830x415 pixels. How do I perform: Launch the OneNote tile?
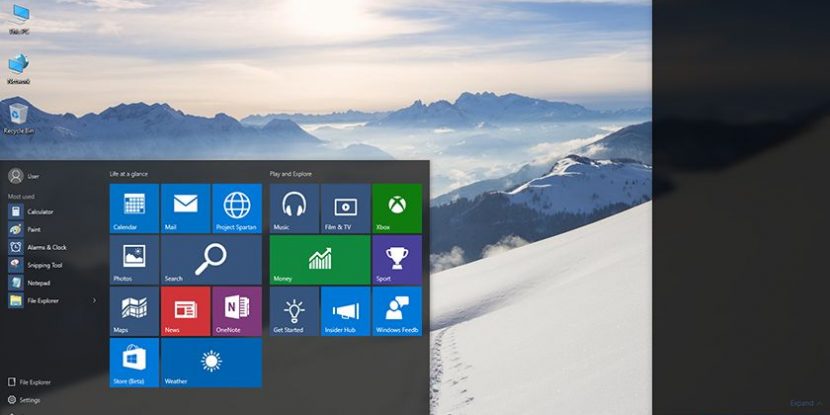(x=237, y=311)
